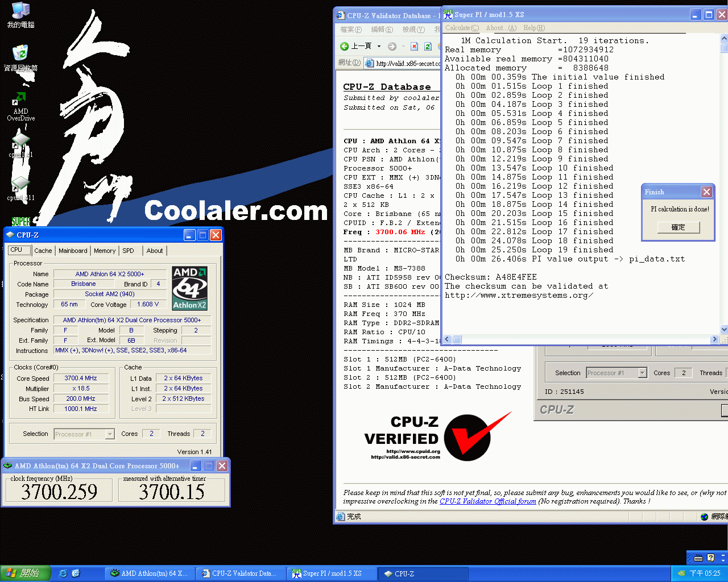
Task: Click the Checksum: A48E4FEE line in Super PI
Action: [491, 277]
